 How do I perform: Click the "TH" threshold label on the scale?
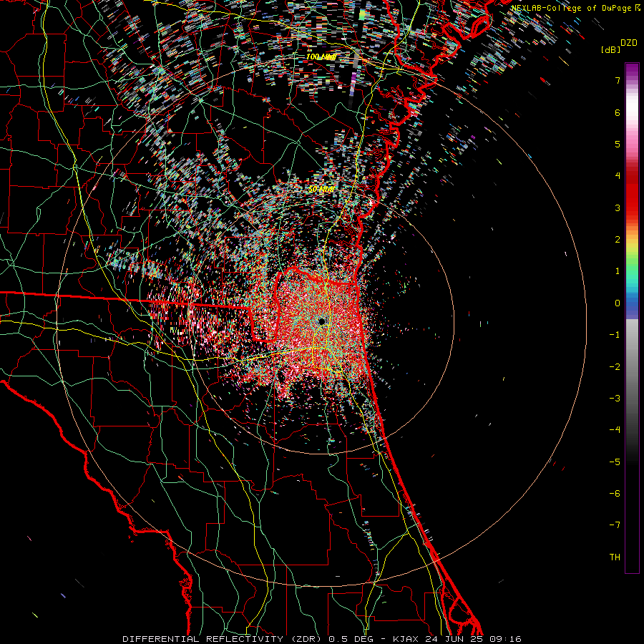pyautogui.click(x=615, y=557)
